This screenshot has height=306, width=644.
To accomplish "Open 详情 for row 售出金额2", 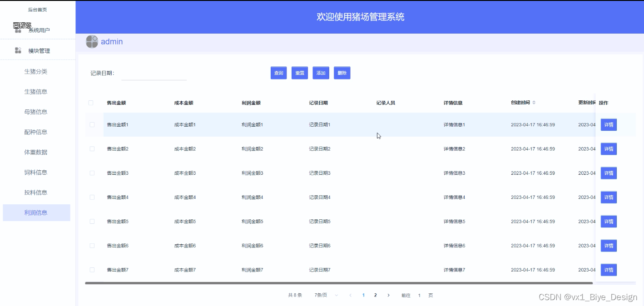I will click(x=609, y=149).
